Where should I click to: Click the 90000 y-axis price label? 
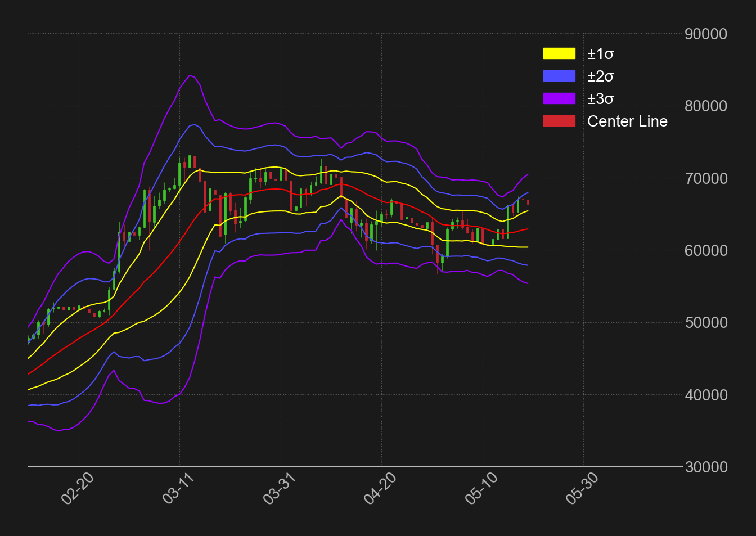click(706, 34)
